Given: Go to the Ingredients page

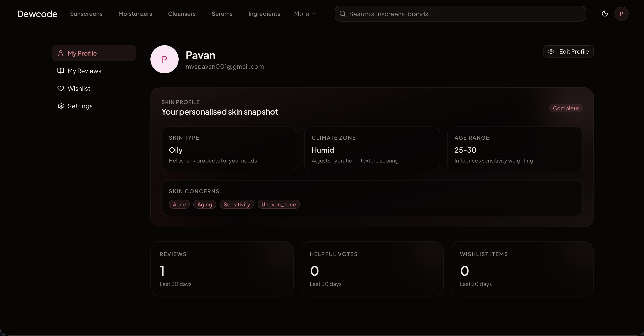Looking at the screenshot, I should click(264, 14).
